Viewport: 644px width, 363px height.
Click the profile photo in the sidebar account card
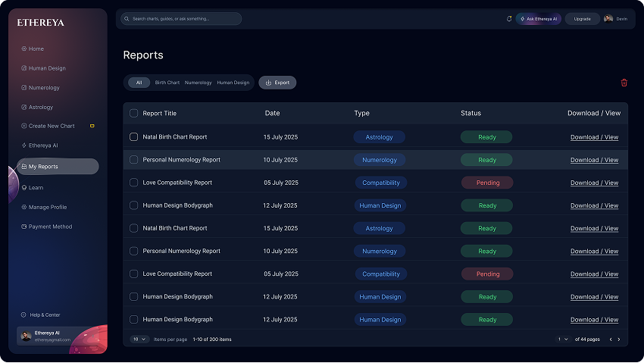[27, 336]
